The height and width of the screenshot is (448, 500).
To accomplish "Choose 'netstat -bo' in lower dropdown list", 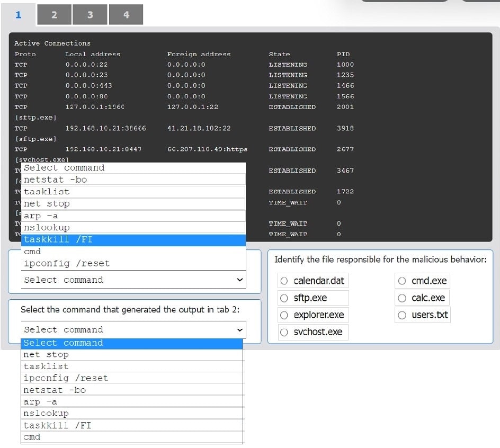I will click(132, 390).
